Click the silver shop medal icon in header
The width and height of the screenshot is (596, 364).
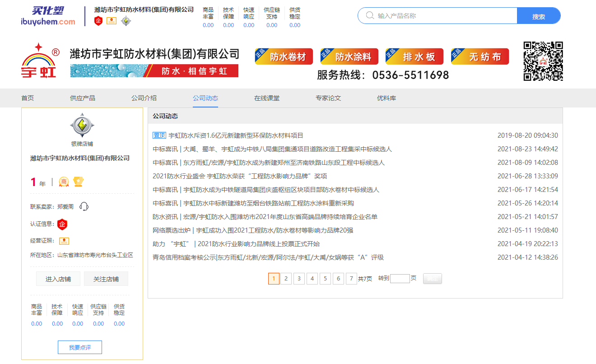126,21
